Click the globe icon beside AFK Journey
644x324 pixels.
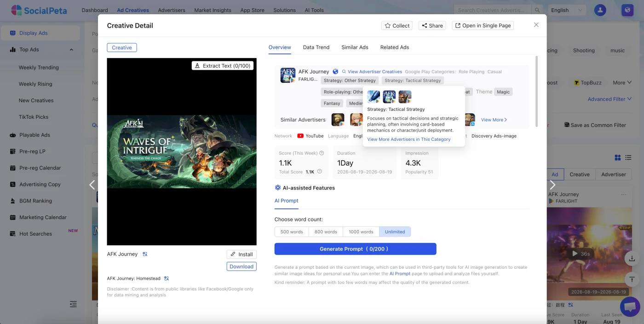coord(335,72)
